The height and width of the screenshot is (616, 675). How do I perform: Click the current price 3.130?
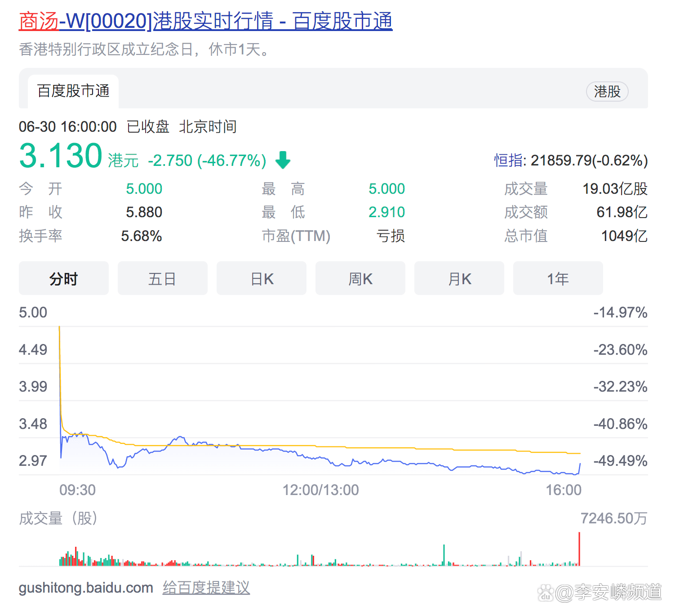tap(61, 156)
